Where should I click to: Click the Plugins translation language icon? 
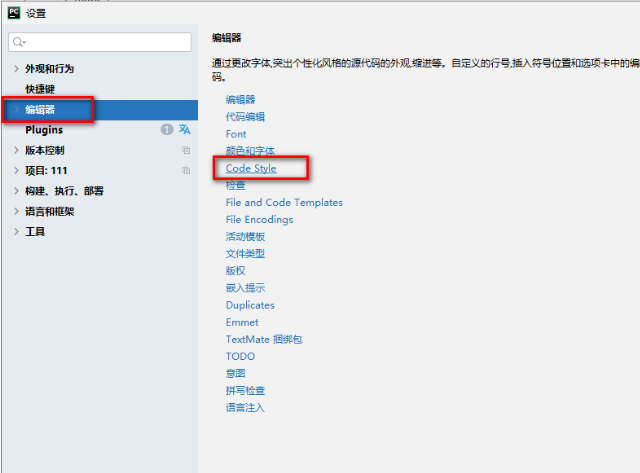184,129
